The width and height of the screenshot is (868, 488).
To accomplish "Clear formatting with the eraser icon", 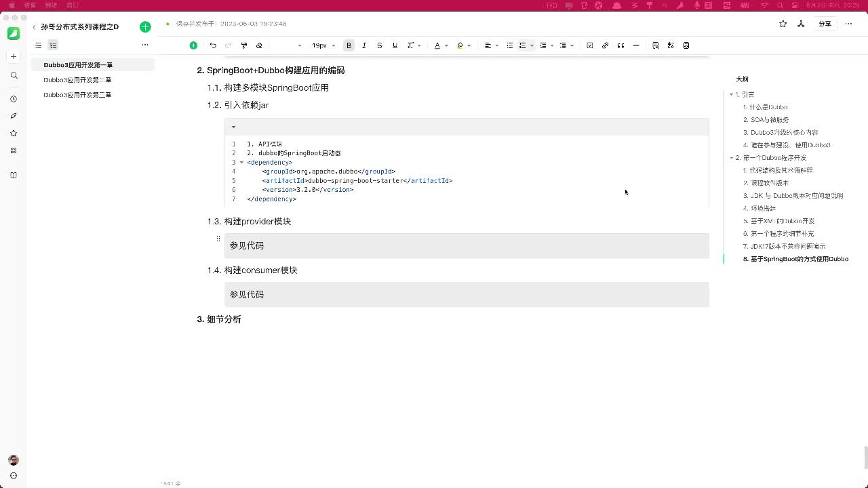I will (259, 45).
